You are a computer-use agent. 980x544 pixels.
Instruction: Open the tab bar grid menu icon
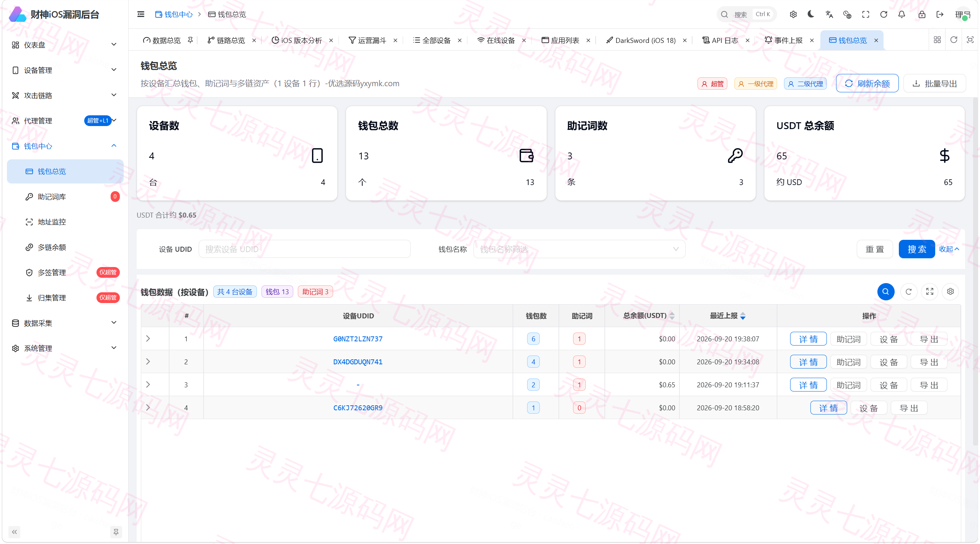(937, 40)
